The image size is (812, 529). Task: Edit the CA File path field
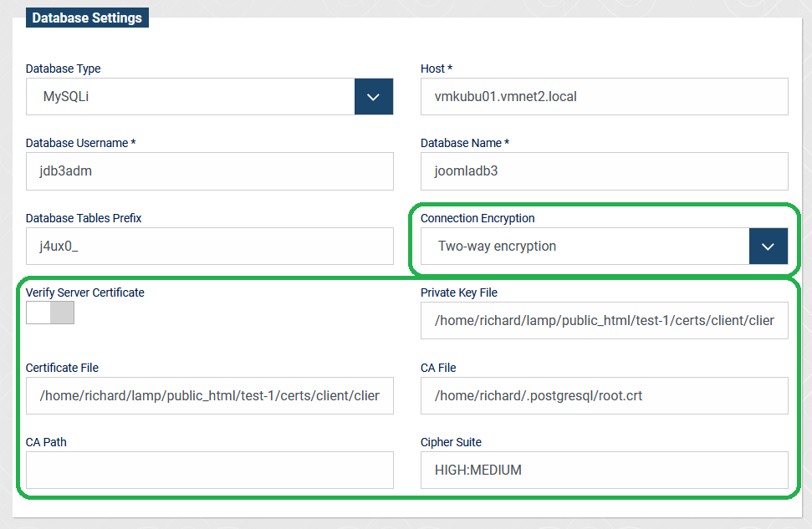[605, 396]
